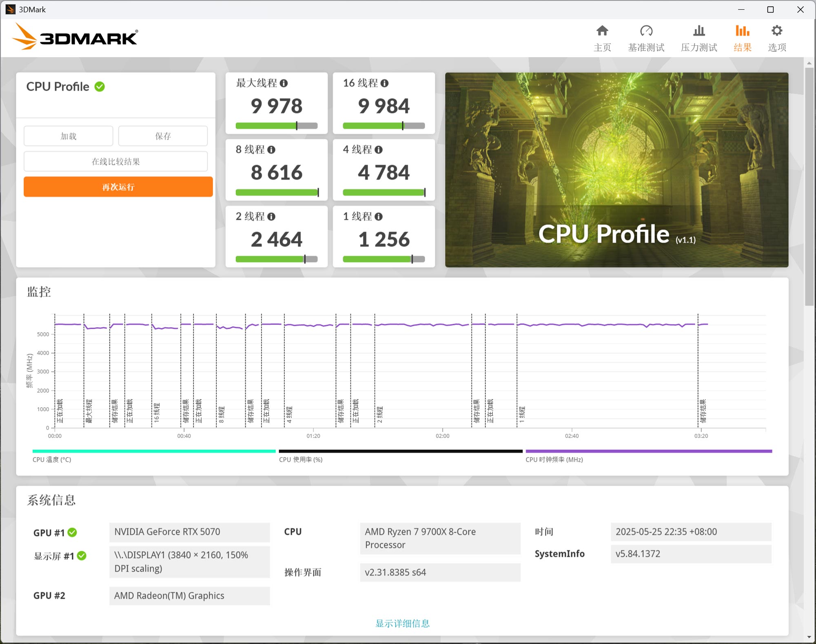This screenshot has height=644, width=816.
Task: Click the 8 线程 score 8 616
Action: (277, 173)
